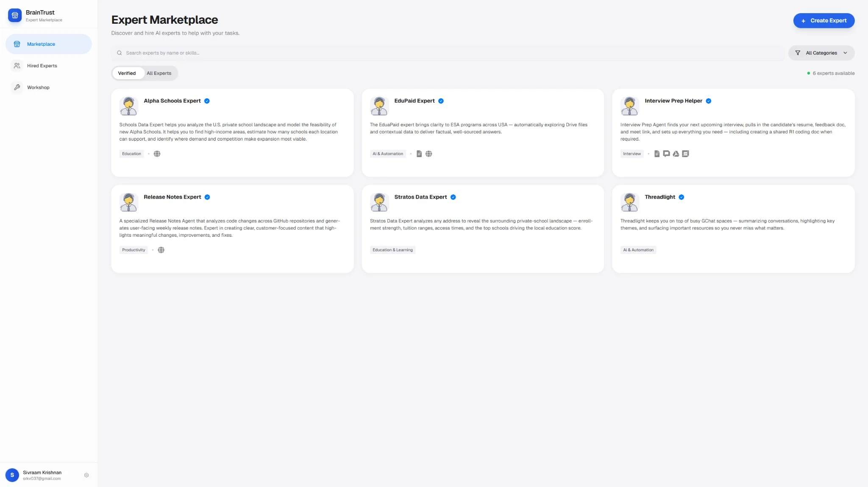868x487 pixels.
Task: Open the All Categories dropdown
Action: (821, 53)
